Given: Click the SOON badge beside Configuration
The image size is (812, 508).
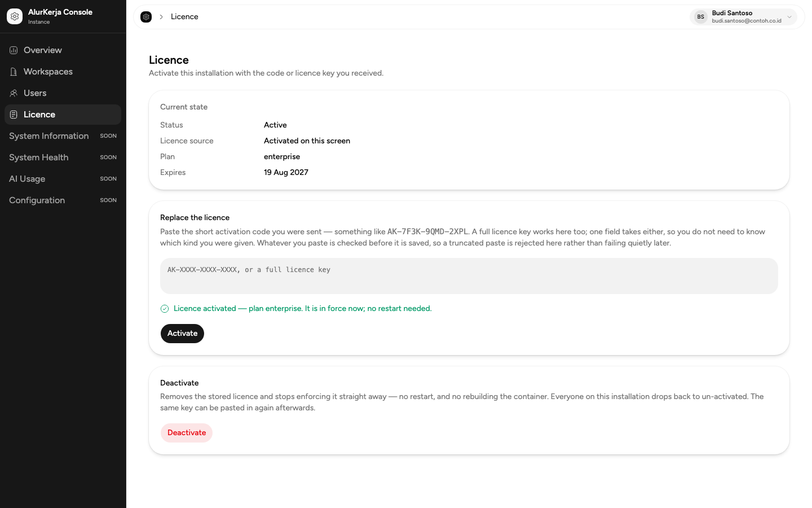Looking at the screenshot, I should 108,200.
